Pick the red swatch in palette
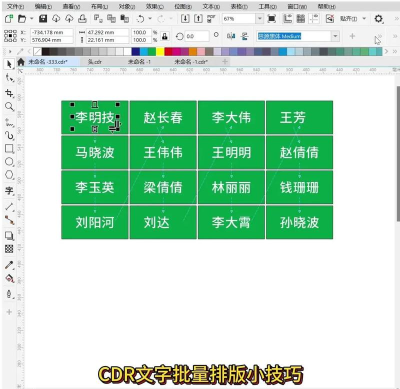This screenshot has width=400, height=389. click(x=168, y=51)
